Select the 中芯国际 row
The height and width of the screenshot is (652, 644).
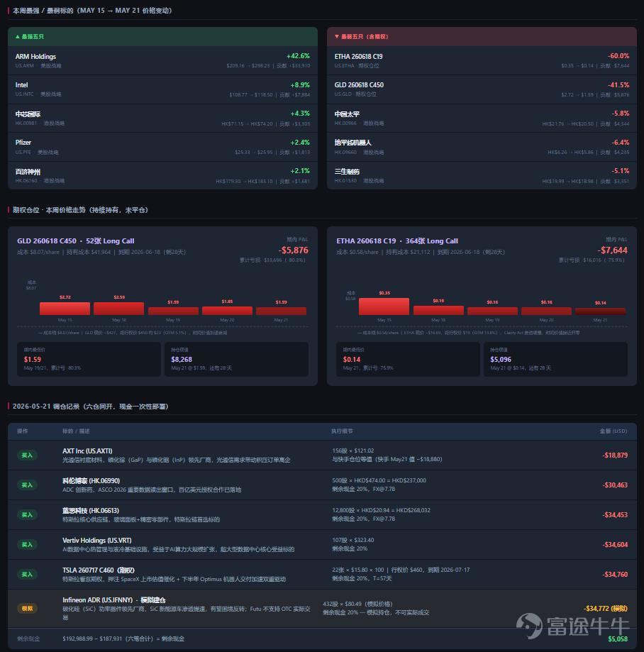[x=162, y=118]
